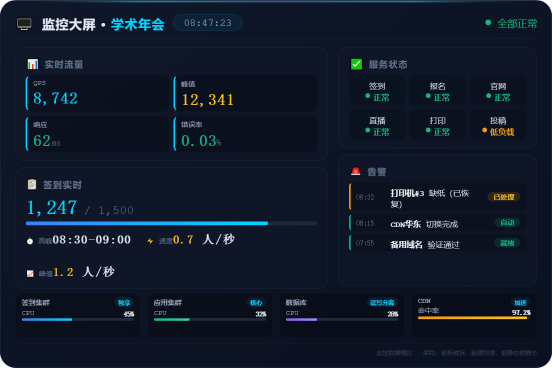Click the green dot beside 全部正常

(x=488, y=23)
